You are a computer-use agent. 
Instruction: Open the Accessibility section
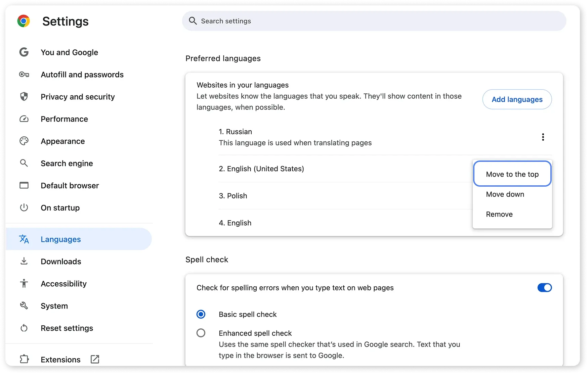[63, 284]
